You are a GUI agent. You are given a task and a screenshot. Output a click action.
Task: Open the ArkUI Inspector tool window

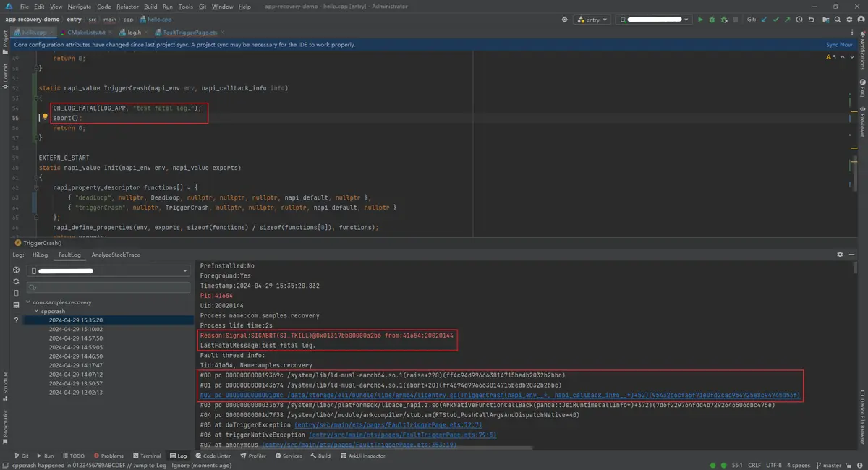[x=363, y=456]
